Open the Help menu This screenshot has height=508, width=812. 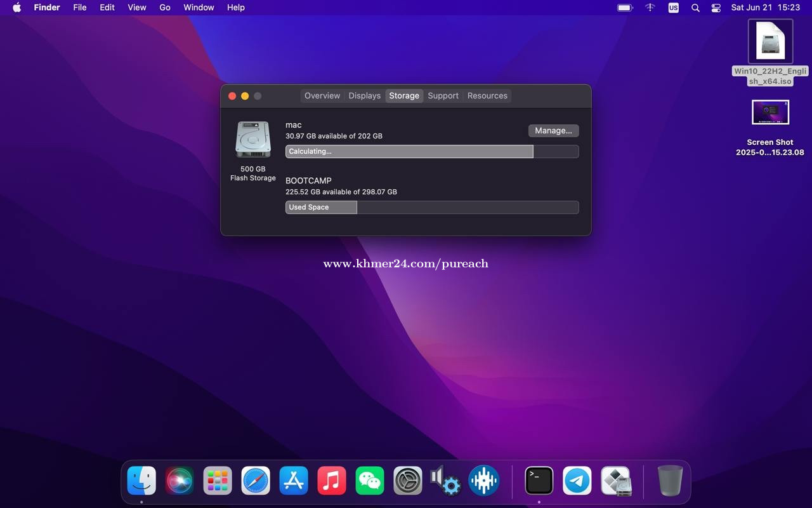[236, 8]
